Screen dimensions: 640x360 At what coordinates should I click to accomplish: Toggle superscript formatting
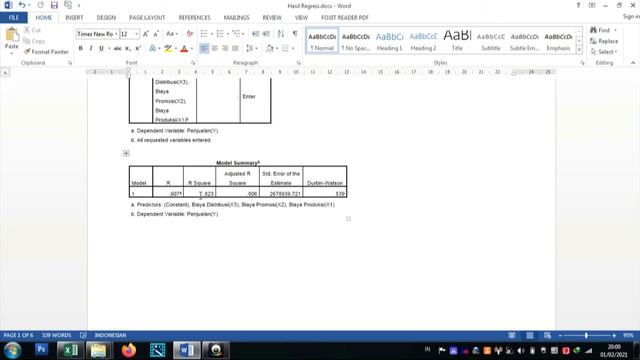pos(138,49)
